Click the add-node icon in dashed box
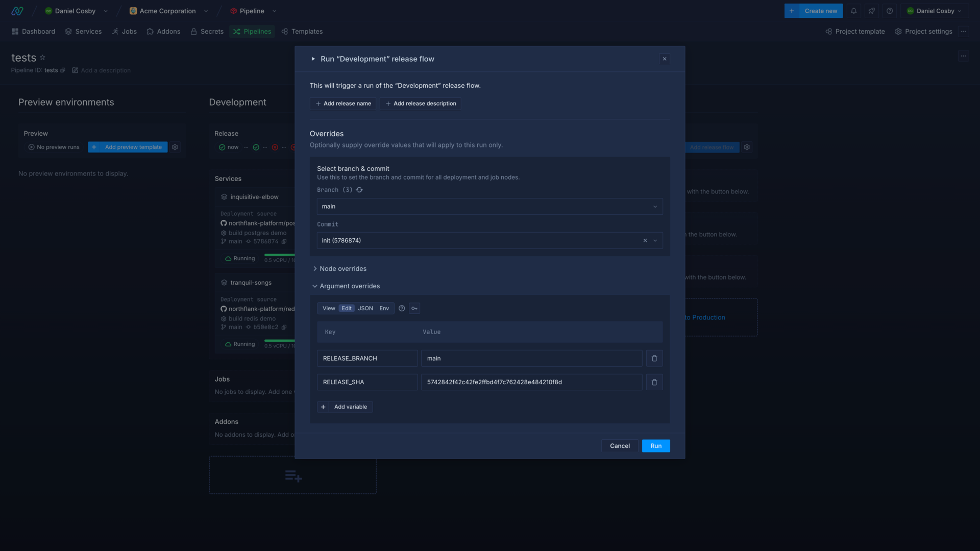 pos(293,476)
